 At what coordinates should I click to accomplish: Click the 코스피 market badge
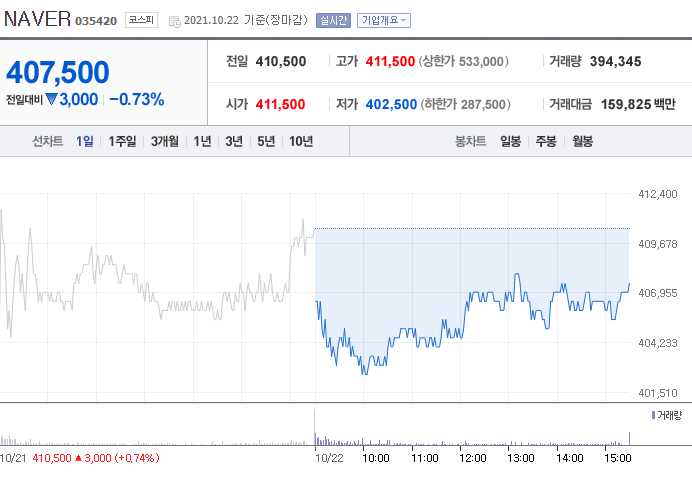tap(141, 20)
